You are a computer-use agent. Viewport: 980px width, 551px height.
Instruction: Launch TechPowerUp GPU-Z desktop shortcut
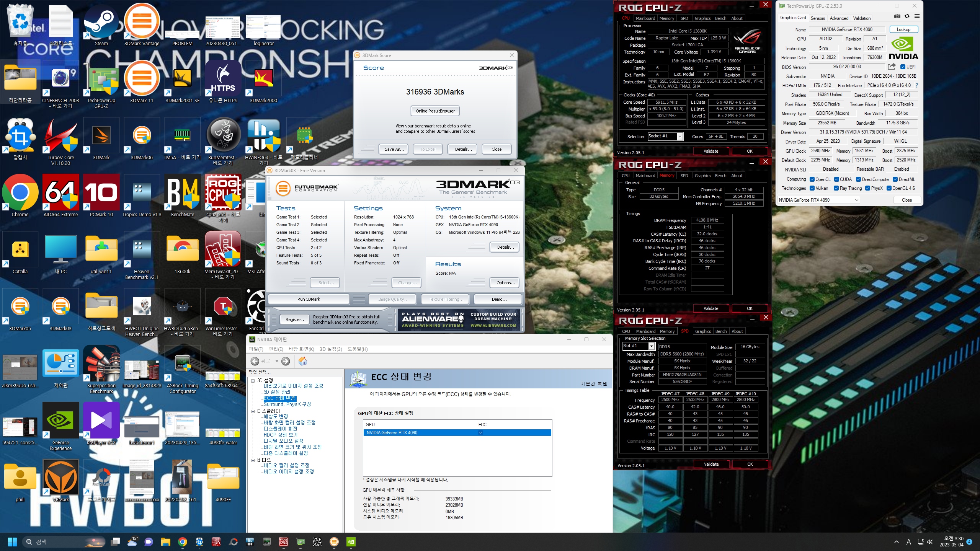click(x=101, y=85)
